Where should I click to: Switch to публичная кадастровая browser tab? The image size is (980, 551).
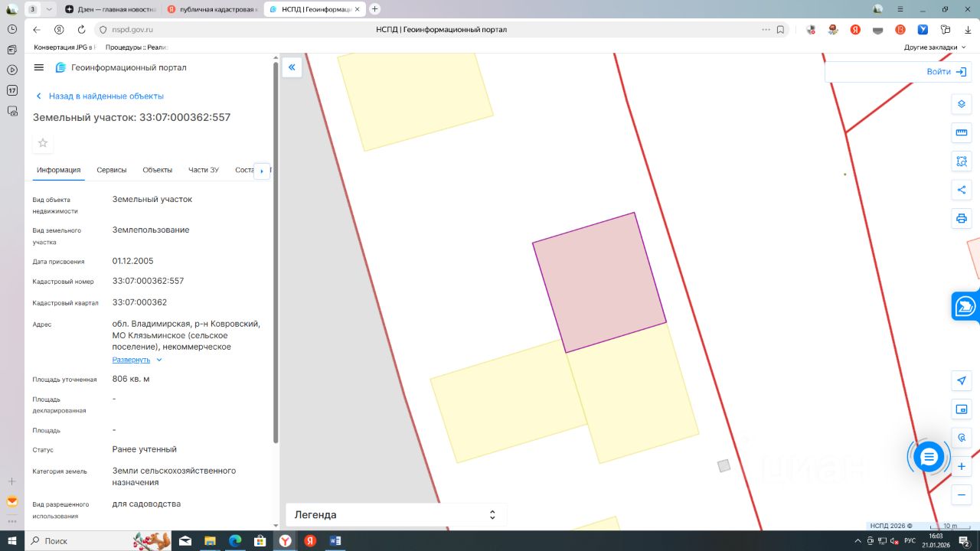(x=213, y=9)
